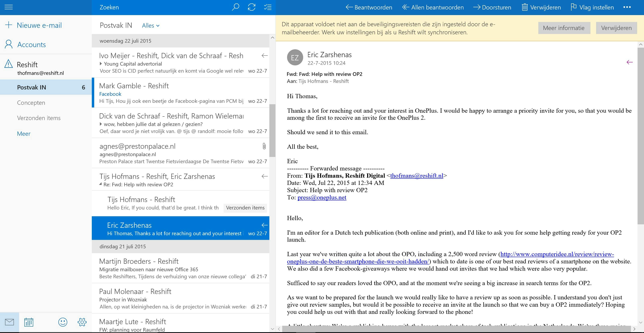The height and width of the screenshot is (333, 644).
Task: Open the Calendar app icon
Action: point(29,322)
